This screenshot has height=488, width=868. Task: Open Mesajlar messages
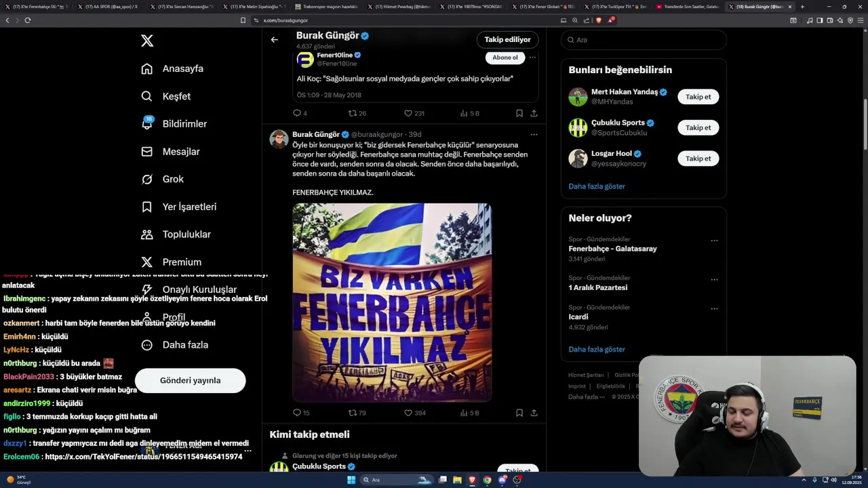click(170, 152)
